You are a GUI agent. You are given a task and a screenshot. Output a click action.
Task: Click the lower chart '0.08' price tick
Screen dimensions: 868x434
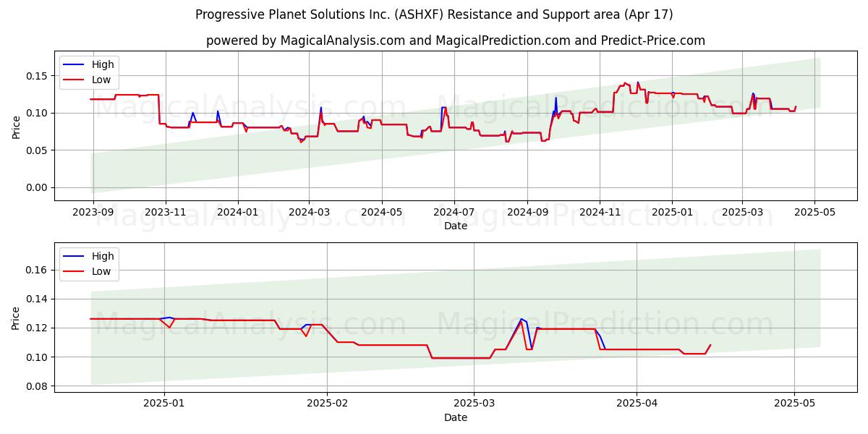[38, 386]
